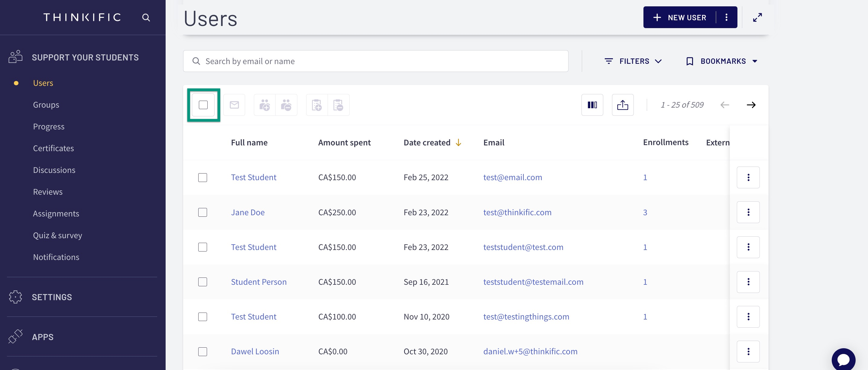Open the chat support bubble

pyautogui.click(x=843, y=359)
